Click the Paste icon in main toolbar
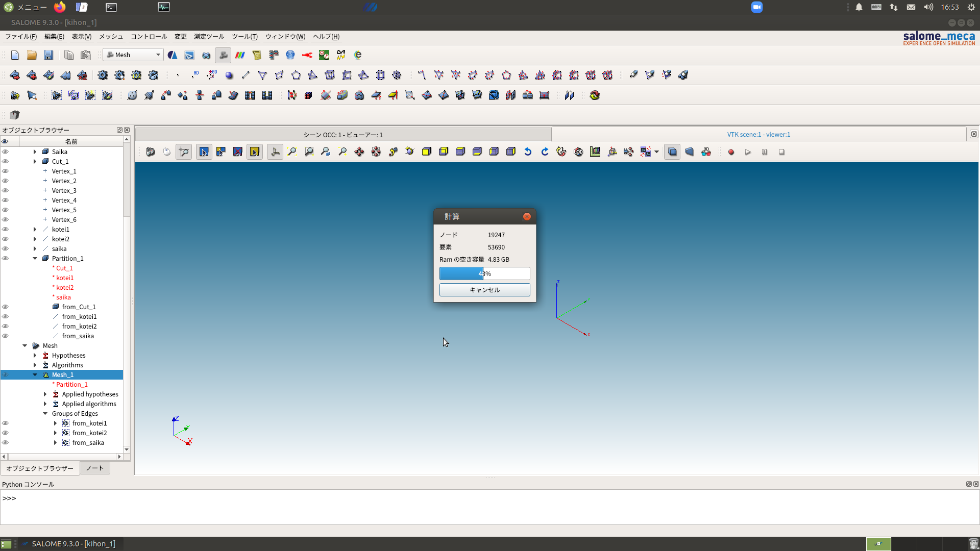Screen dimensions: 980x551 pos(86,55)
